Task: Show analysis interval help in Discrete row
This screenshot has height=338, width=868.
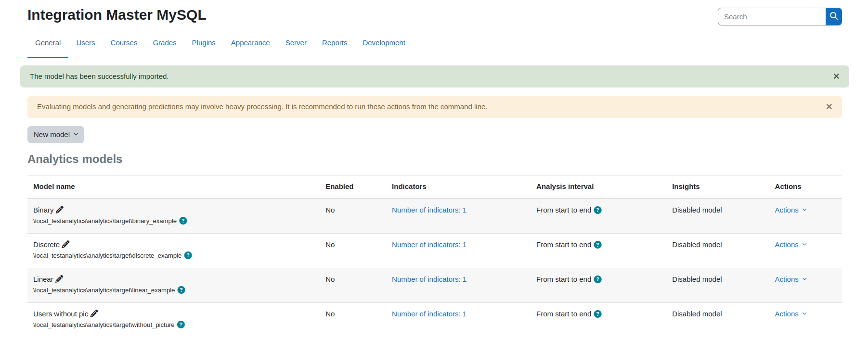Action: tap(598, 245)
